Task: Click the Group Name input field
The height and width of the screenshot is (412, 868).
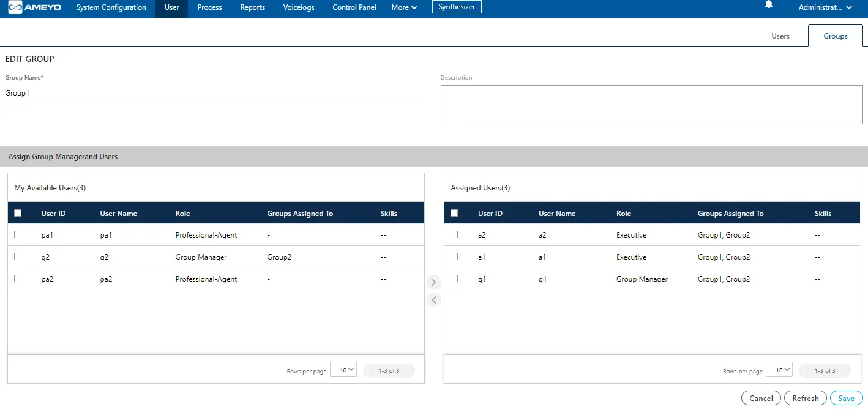Action: pos(216,93)
